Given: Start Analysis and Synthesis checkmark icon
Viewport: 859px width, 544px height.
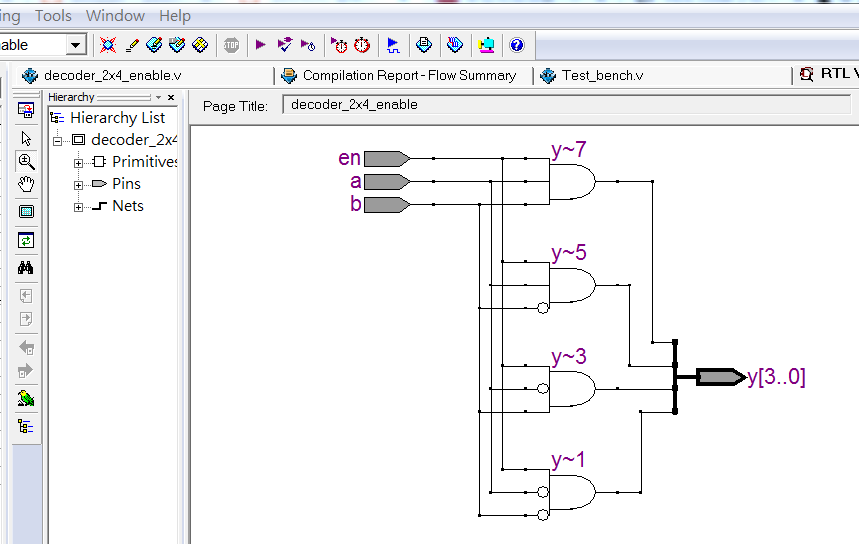Looking at the screenshot, I should (x=285, y=45).
